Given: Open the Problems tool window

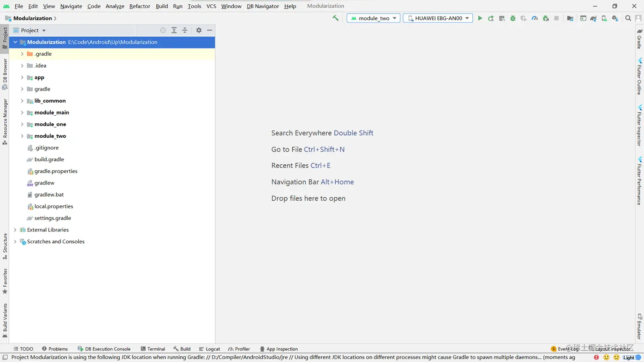Looking at the screenshot, I should click(x=55, y=349).
